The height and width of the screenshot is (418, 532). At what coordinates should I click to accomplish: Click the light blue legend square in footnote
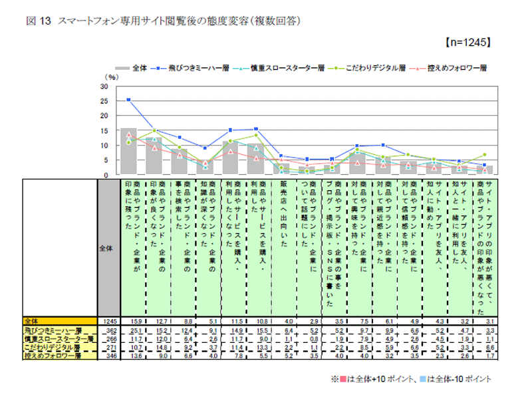coord(427,379)
